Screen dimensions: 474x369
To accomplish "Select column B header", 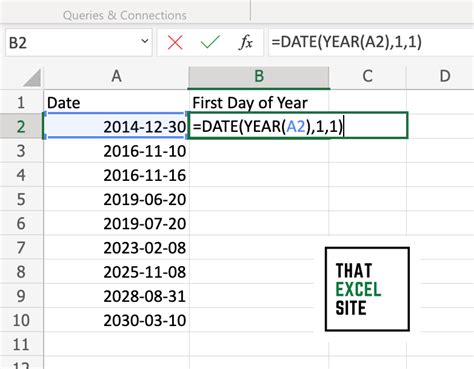I will [259, 77].
